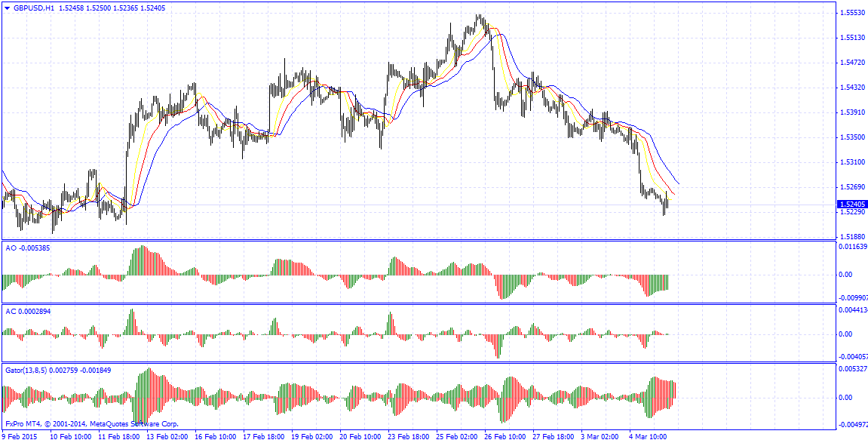Click the 20 Feb 10:00 time label

pos(361,437)
